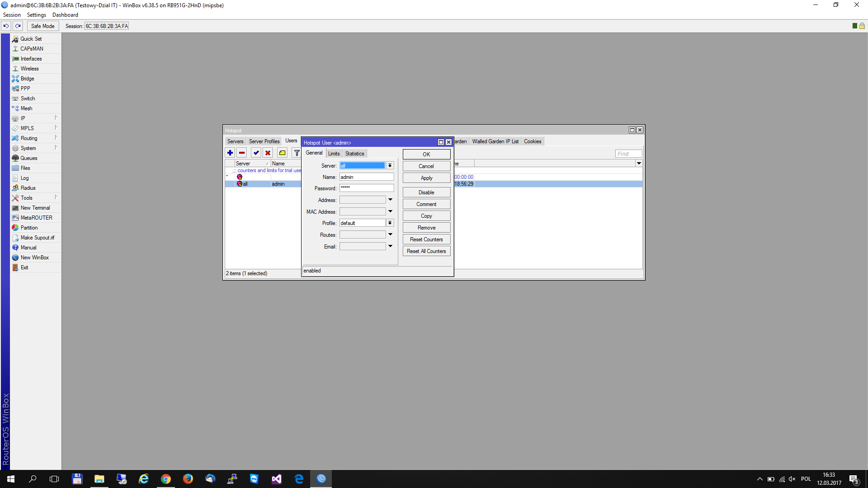Expand the IP submenu in sidebar
The height and width of the screenshot is (488, 868).
coord(36,118)
